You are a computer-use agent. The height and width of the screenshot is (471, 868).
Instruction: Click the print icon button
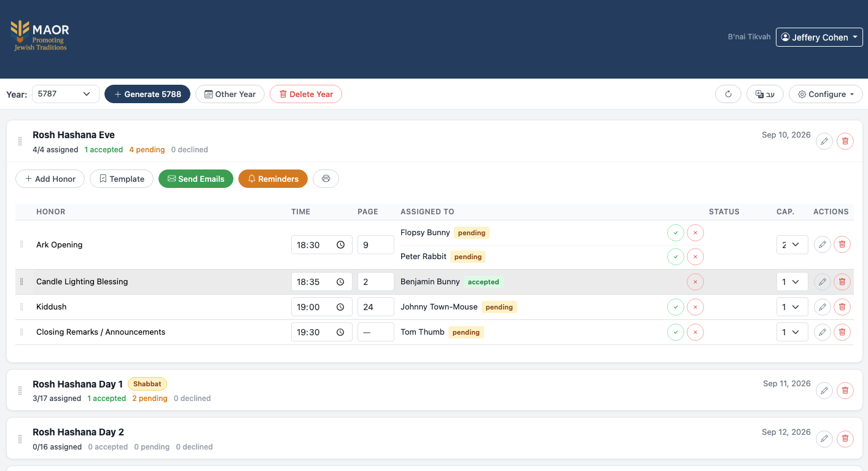click(326, 179)
